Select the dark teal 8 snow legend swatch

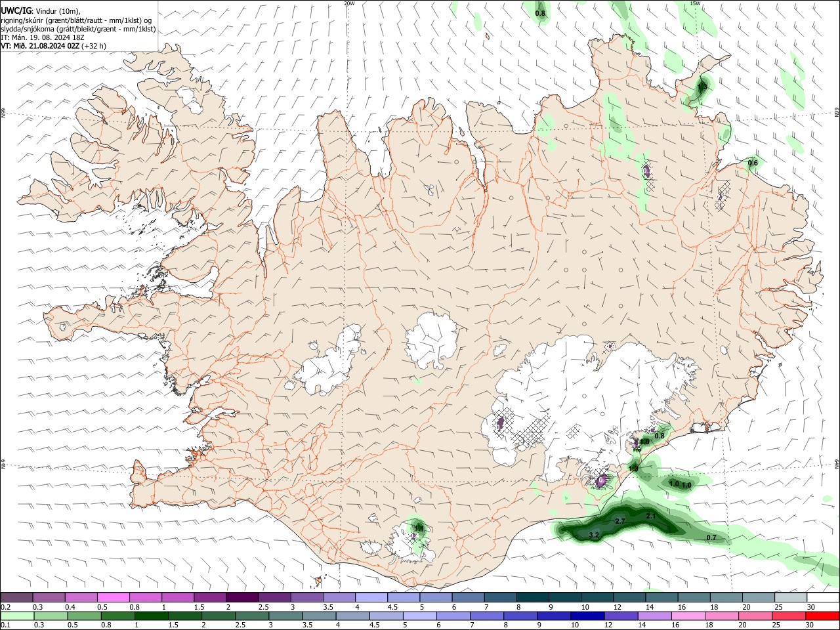[532, 598]
